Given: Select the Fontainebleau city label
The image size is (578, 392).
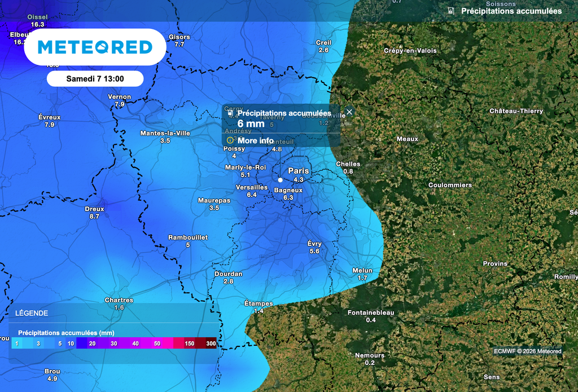Looking at the screenshot, I should 370,312.
